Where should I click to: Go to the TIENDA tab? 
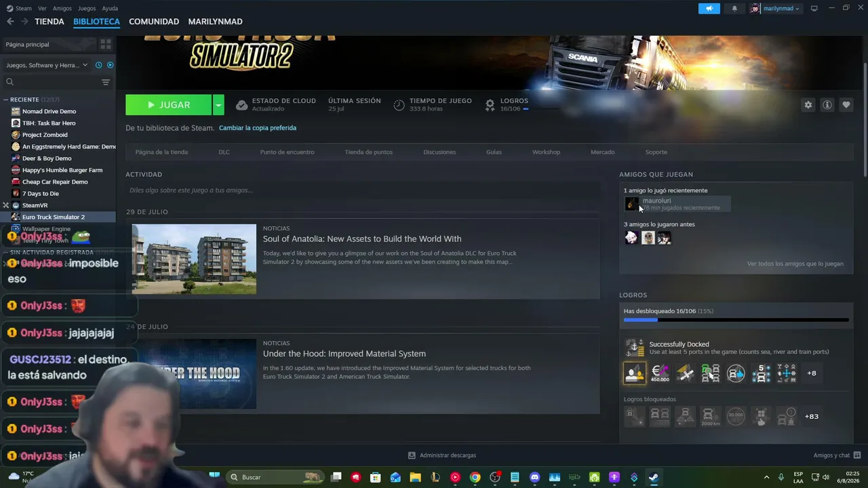coord(50,22)
